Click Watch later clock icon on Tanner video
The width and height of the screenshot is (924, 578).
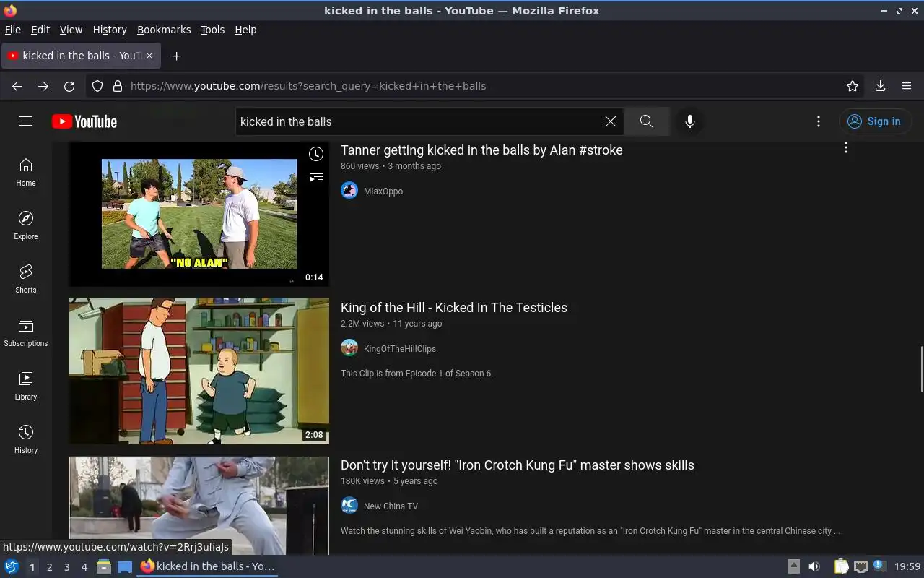pyautogui.click(x=316, y=154)
